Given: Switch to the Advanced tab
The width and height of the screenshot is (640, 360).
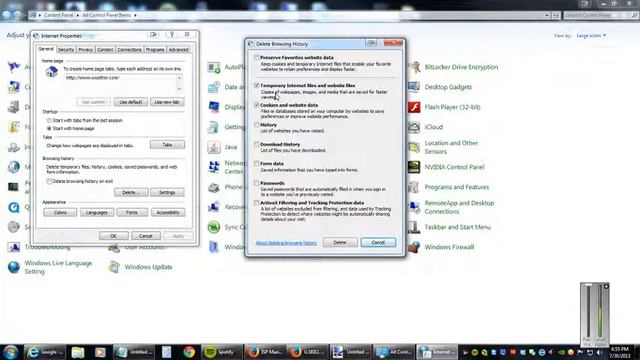Looking at the screenshot, I should point(179,50).
